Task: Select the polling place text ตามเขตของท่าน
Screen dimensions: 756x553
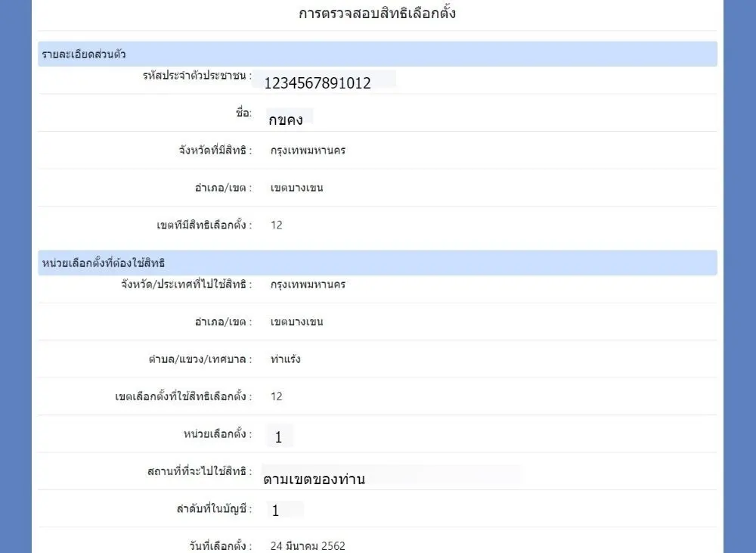Action: [x=314, y=478]
